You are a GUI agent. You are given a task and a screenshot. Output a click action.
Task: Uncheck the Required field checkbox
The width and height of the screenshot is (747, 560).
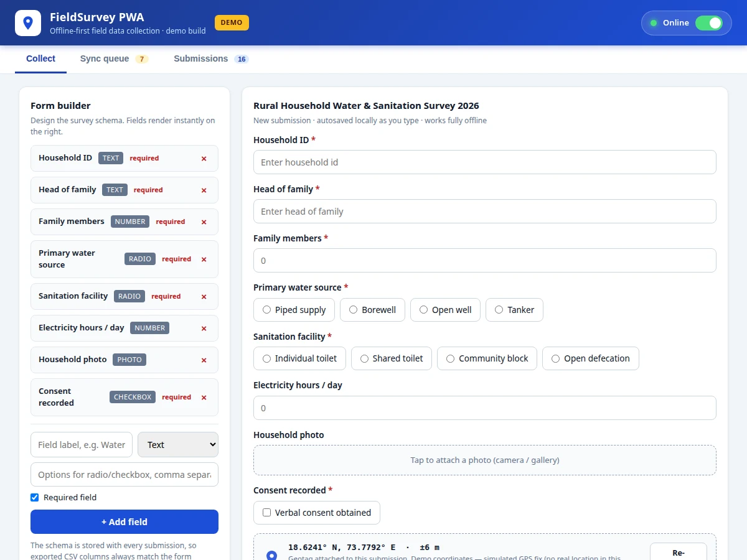tap(35, 498)
